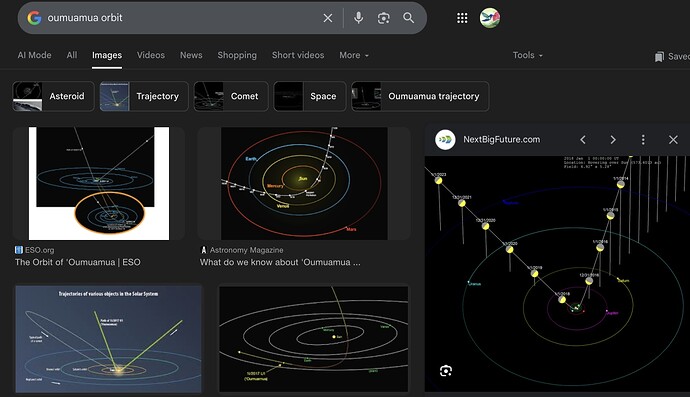The image size is (690, 397).
Task: Show previous image in preview panel
Action: coord(583,140)
